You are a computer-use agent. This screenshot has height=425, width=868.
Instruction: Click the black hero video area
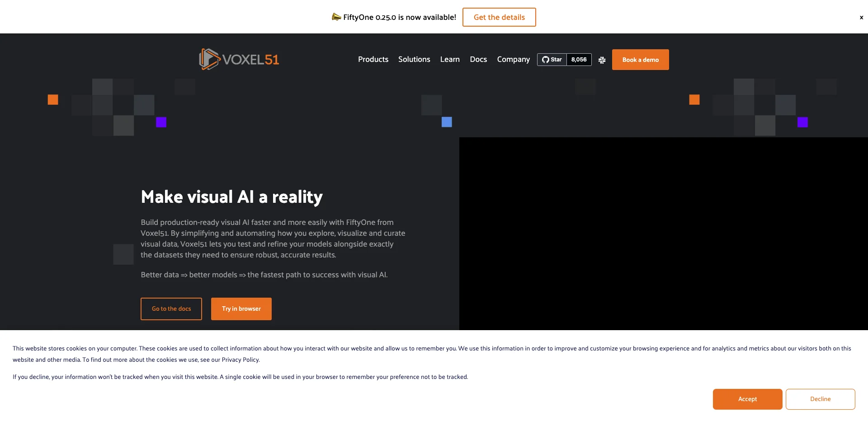point(663,234)
